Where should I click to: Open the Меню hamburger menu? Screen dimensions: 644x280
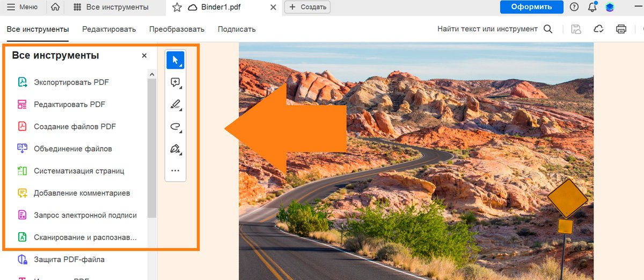[22, 7]
